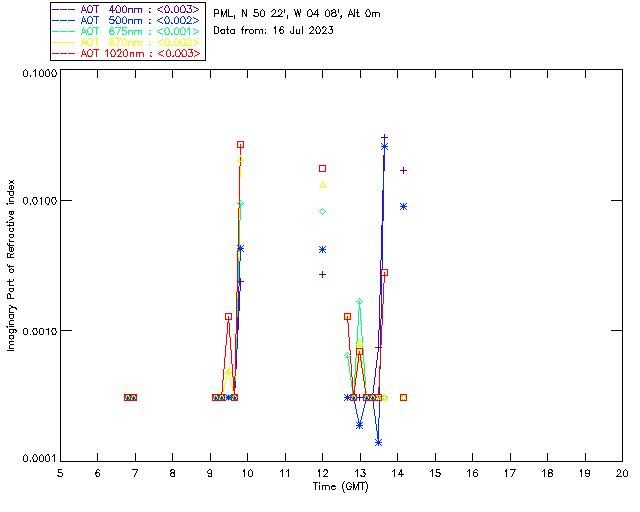Click the isolated purple plus marker at time 12
The height and width of the screenshot is (512, 640).
(322, 274)
